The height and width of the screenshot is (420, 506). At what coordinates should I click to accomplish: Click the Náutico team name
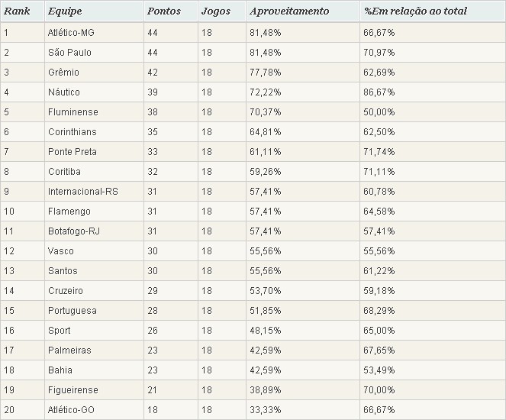tap(64, 92)
